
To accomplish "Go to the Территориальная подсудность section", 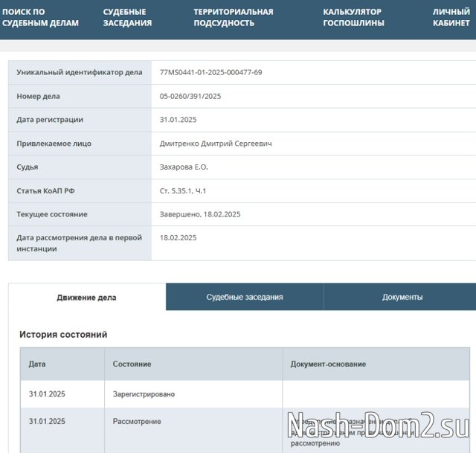I will coord(233,17).
